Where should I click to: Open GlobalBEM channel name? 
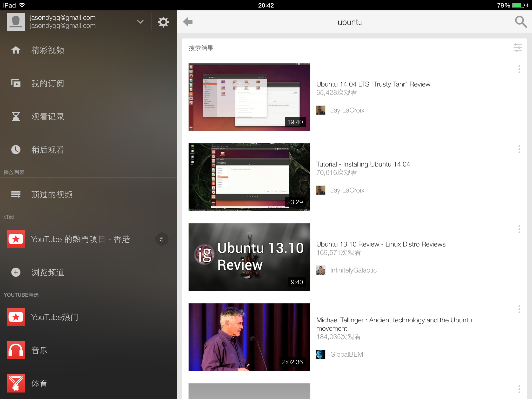347,354
